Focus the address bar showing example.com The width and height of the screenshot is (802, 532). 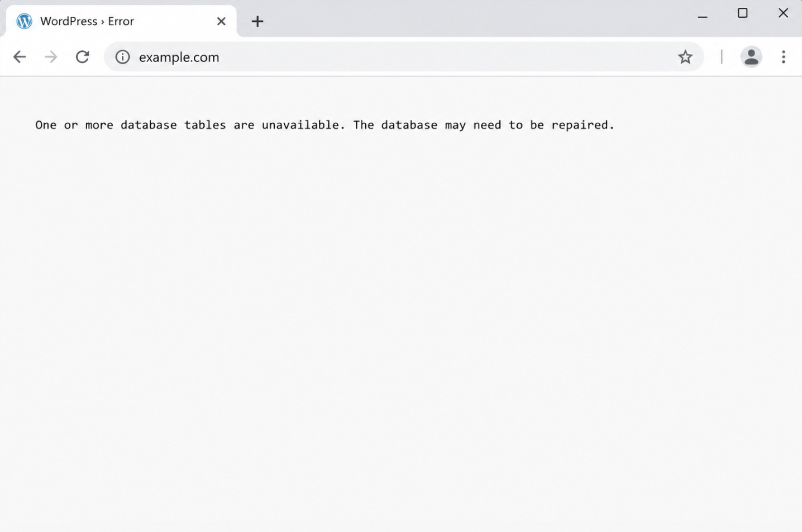(x=403, y=57)
